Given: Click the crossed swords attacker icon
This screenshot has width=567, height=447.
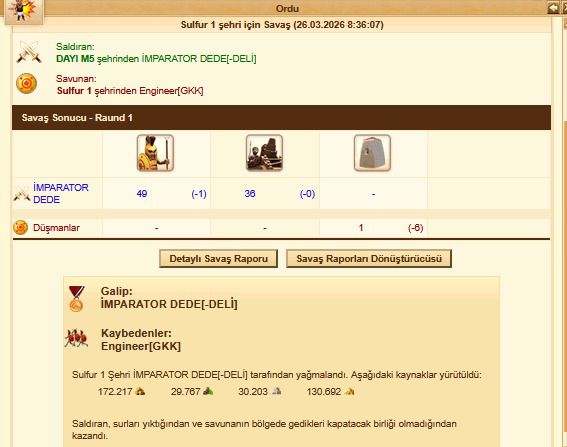Looking at the screenshot, I should click(x=29, y=52).
